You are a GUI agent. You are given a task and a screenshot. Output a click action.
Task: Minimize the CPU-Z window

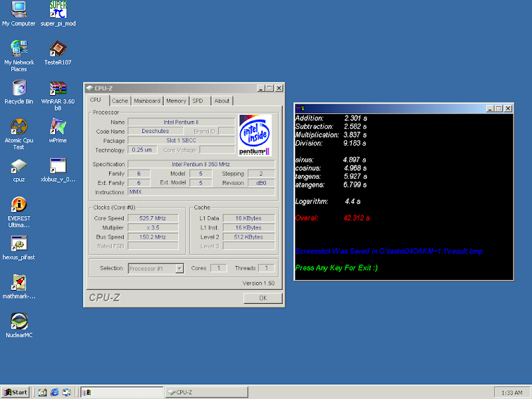coord(261,88)
